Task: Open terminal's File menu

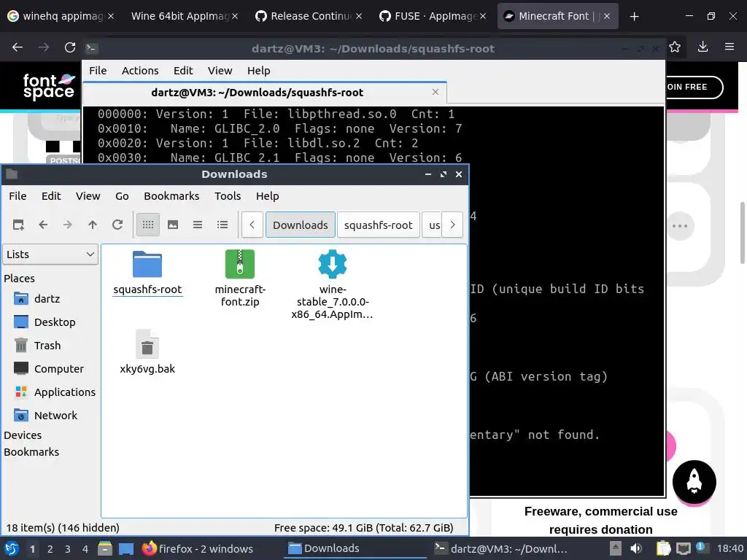Action: tap(98, 71)
